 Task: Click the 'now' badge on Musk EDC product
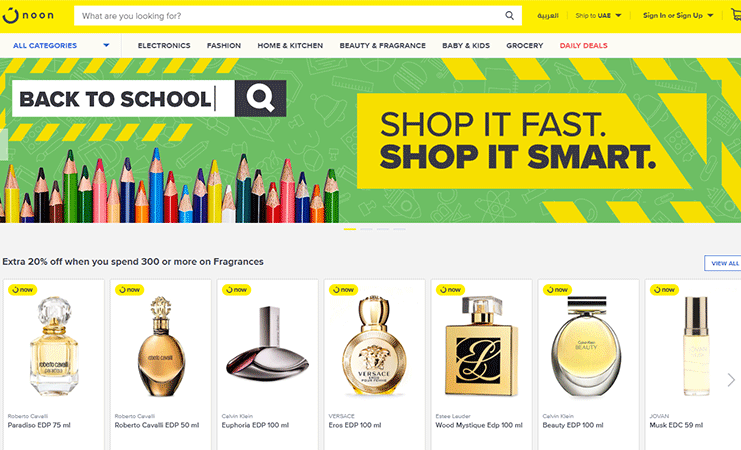664,290
